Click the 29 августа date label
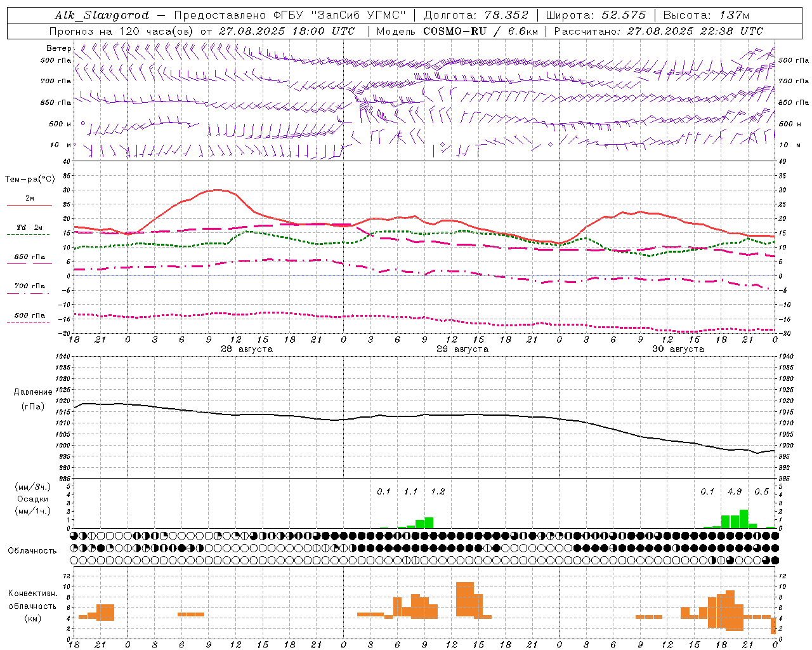Image resolution: width=812 pixels, height=650 pixels. (x=462, y=349)
